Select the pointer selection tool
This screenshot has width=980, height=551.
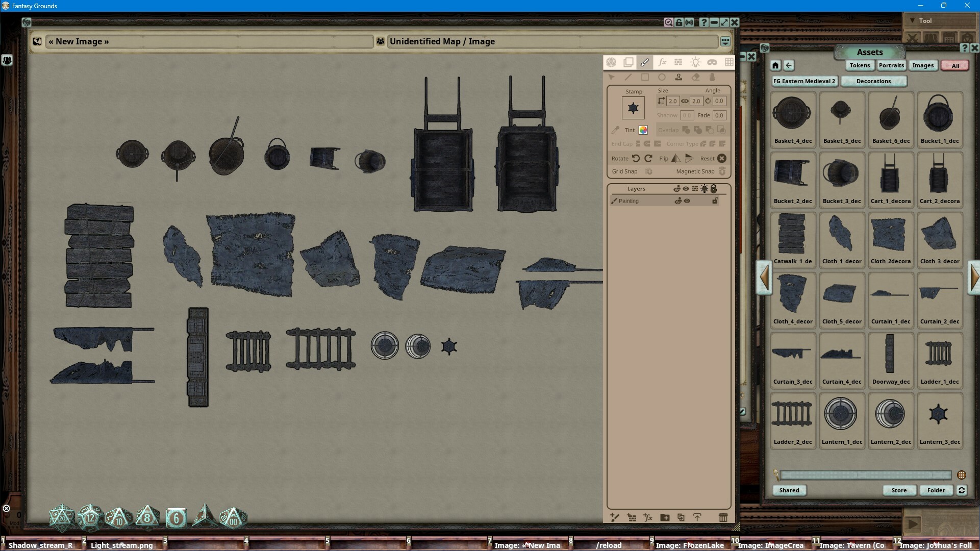coord(611,77)
